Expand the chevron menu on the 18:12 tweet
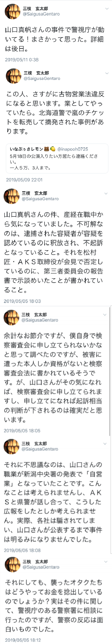 coord(106,562)
